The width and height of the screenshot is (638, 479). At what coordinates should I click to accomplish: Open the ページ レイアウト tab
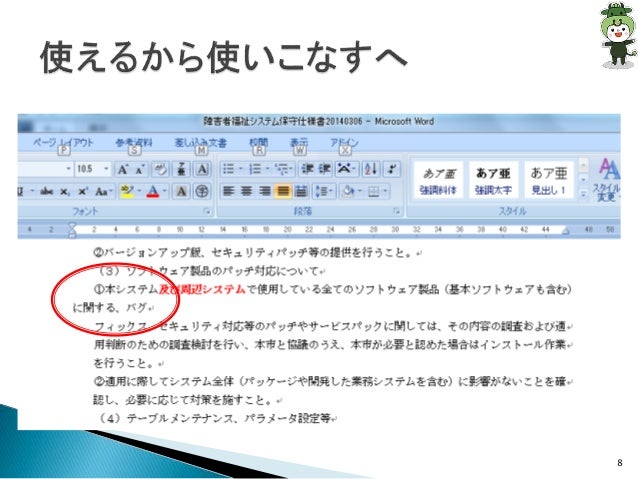click(x=63, y=142)
